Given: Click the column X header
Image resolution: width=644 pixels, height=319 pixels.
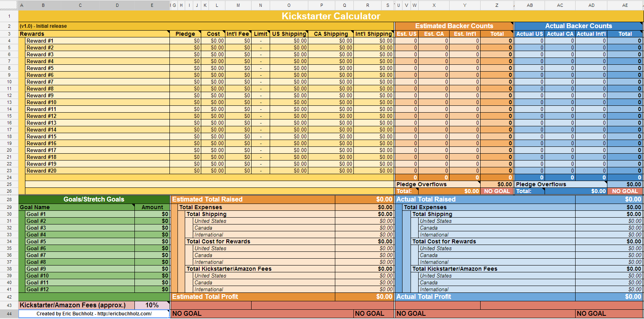Looking at the screenshot, I should pyautogui.click(x=434, y=5).
